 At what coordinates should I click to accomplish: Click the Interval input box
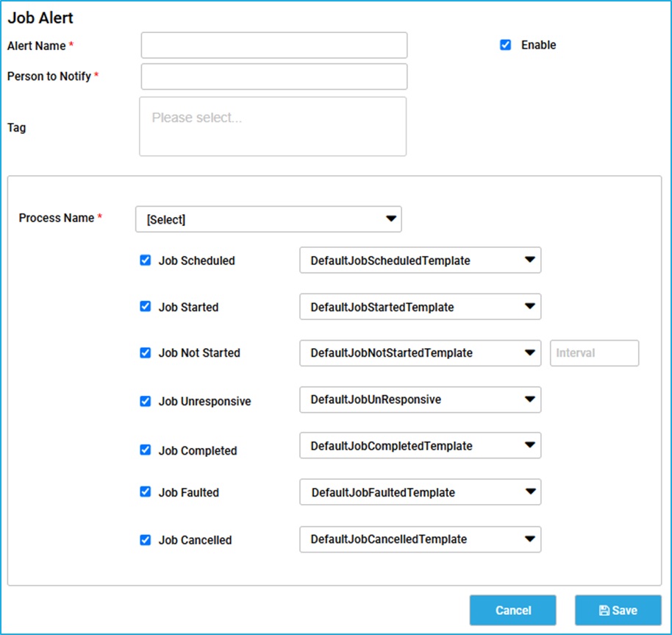594,353
